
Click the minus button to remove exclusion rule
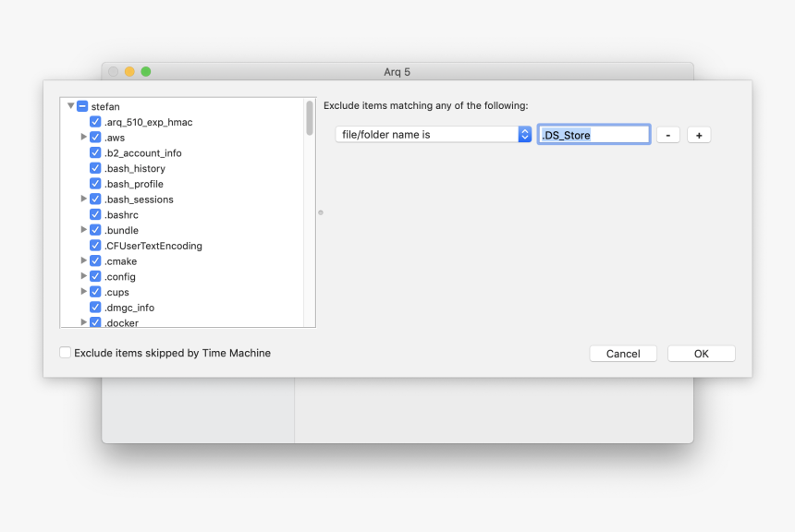(x=667, y=135)
